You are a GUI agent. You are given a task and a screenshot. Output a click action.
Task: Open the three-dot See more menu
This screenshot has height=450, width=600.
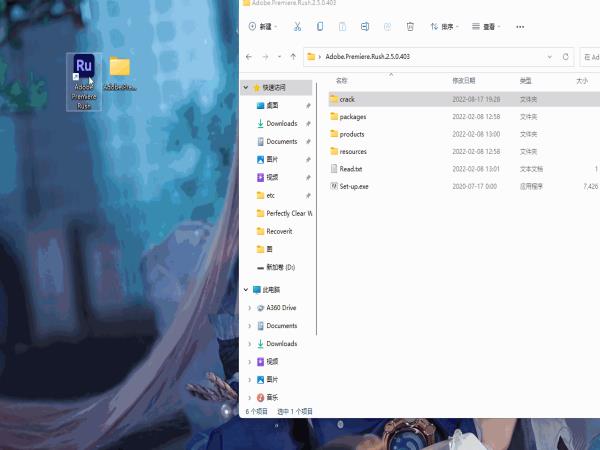[520, 27]
